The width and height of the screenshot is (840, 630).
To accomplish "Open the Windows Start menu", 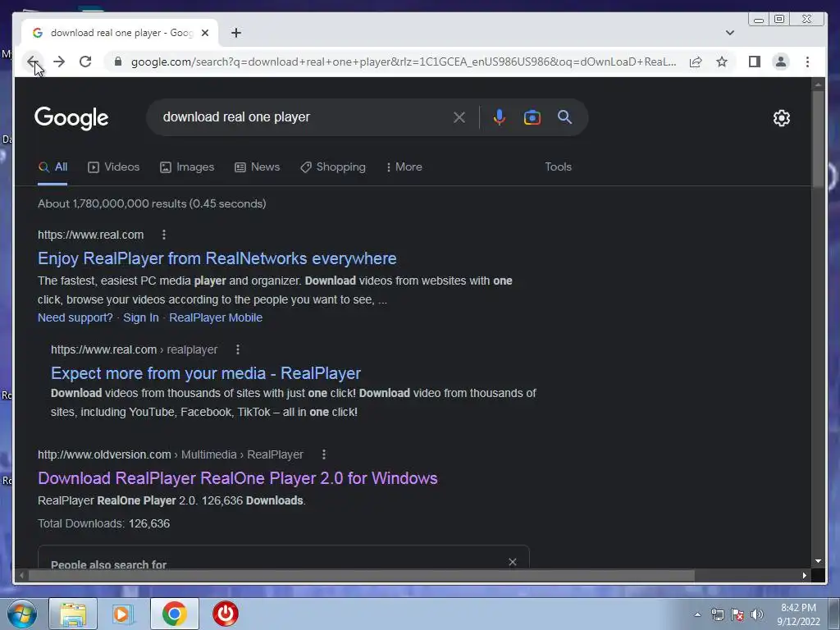I will tap(22, 614).
